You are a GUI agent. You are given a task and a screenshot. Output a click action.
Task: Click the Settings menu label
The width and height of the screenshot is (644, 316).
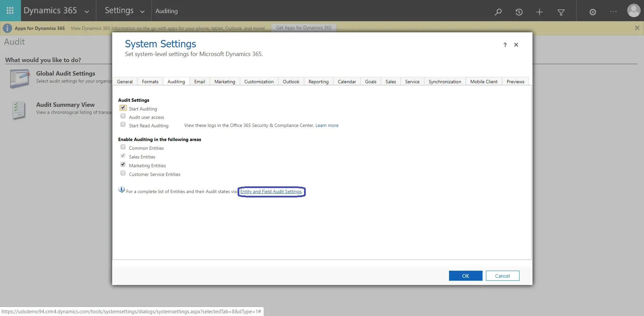click(119, 10)
